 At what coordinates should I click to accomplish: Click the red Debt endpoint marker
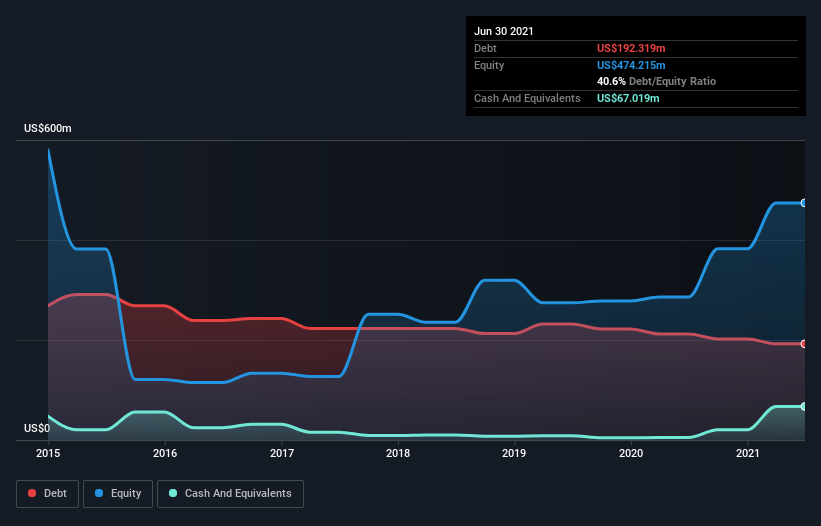pos(804,344)
